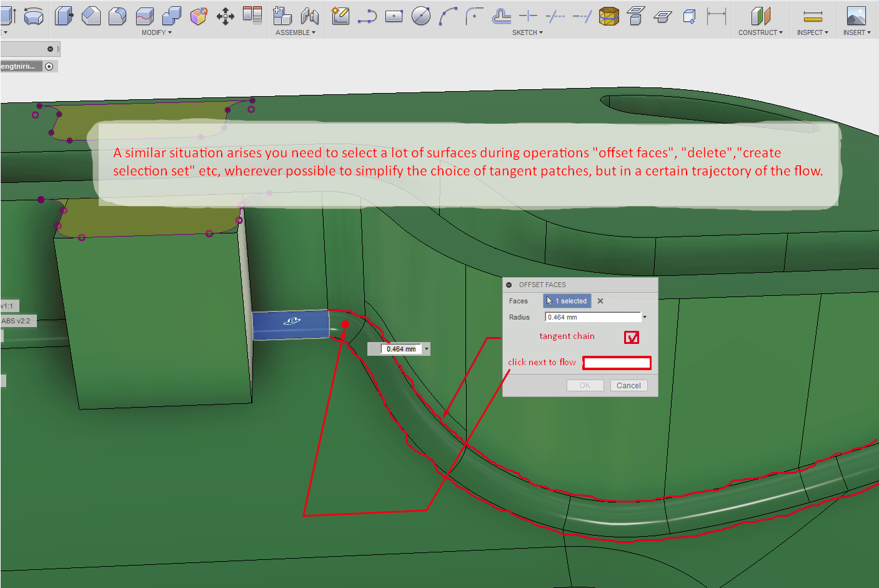Select the Press Pull tool icon
879x588 pixels.
click(64, 16)
